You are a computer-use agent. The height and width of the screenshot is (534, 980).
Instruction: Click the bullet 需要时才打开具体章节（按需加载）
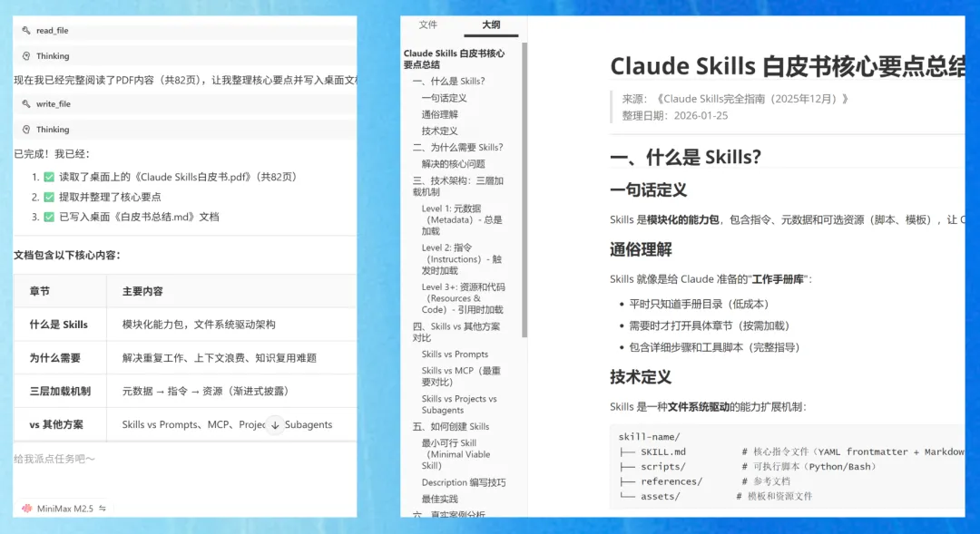point(710,326)
